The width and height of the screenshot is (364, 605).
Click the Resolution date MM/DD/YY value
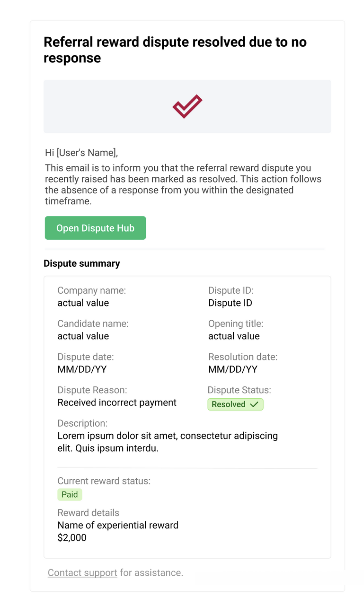(x=233, y=369)
